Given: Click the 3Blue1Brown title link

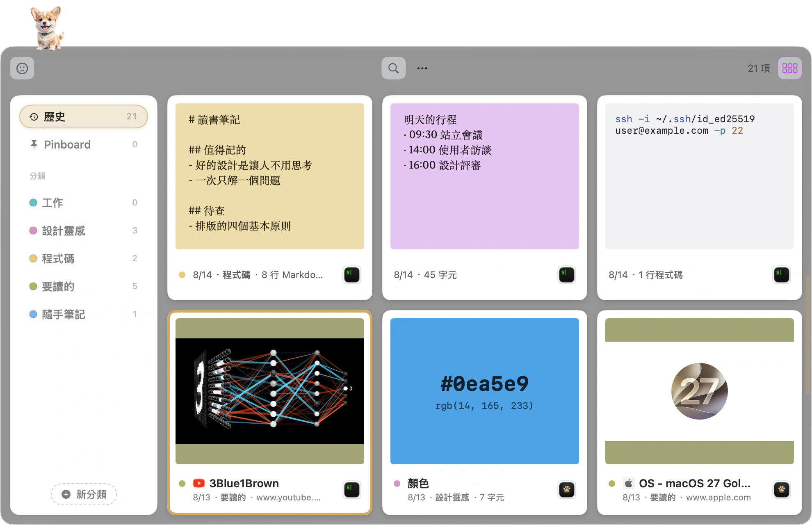Looking at the screenshot, I should pyautogui.click(x=244, y=483).
